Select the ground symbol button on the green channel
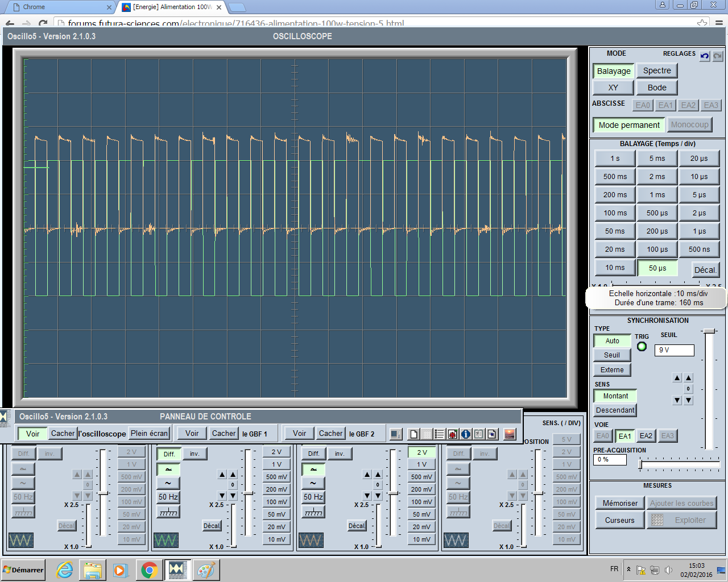This screenshot has width=728, height=582. pyautogui.click(x=168, y=512)
